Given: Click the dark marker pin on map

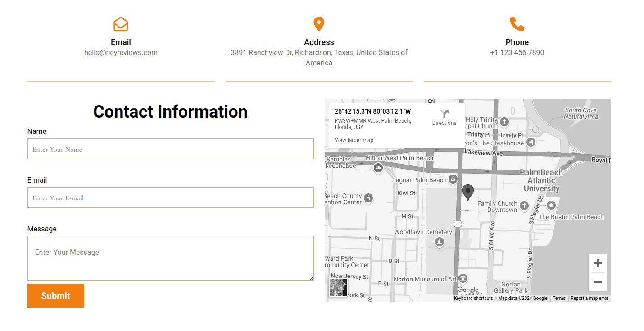Looking at the screenshot, I should coord(468,192).
